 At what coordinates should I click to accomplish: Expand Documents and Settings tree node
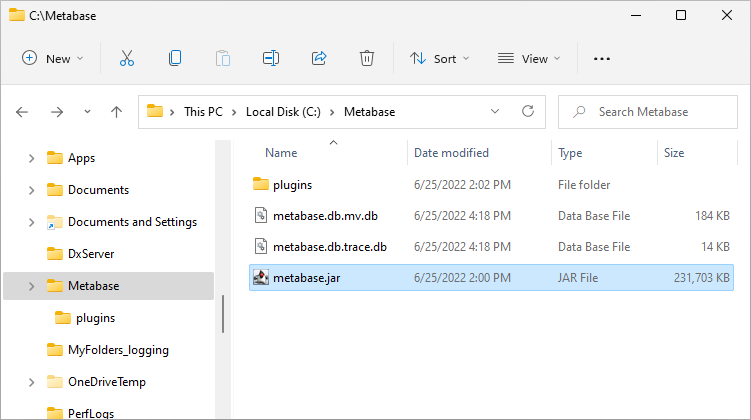pyautogui.click(x=32, y=222)
